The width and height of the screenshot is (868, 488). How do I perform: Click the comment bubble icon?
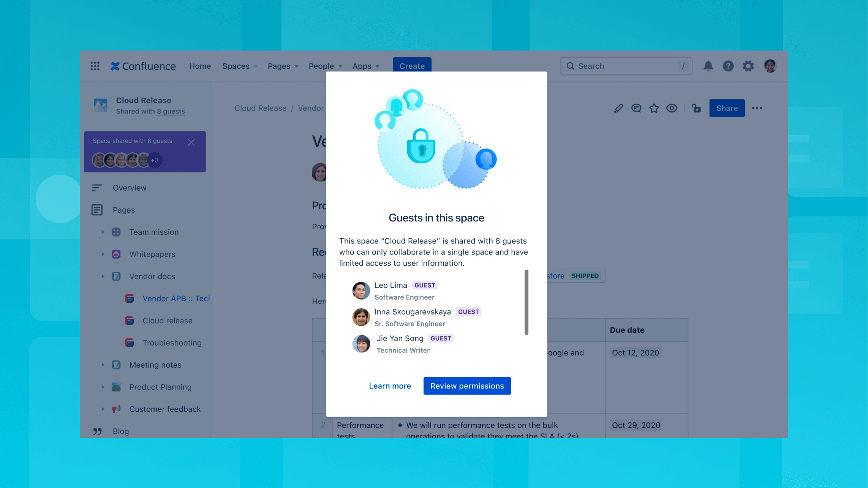[636, 107]
